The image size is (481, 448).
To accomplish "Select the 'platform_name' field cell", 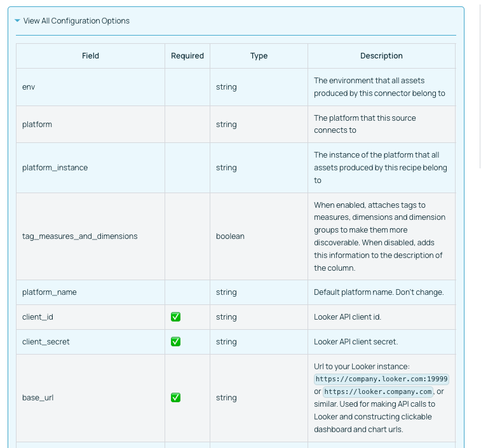I will (x=49, y=292).
